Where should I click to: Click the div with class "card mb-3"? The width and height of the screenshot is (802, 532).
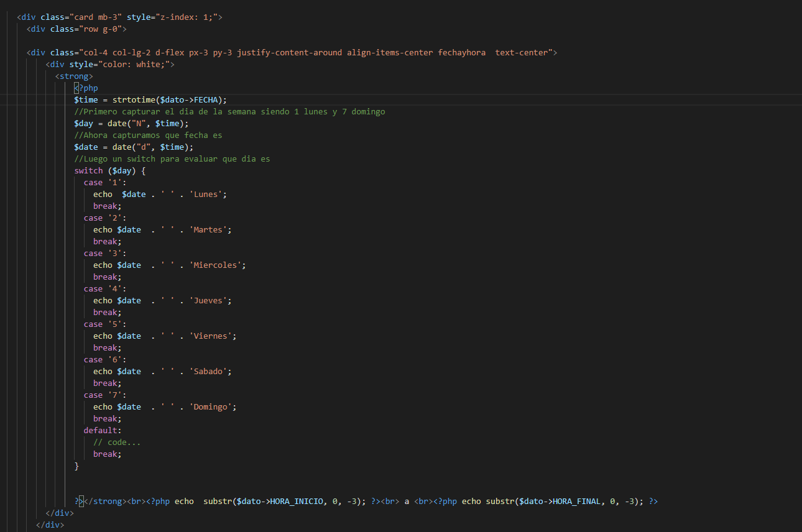119,17
